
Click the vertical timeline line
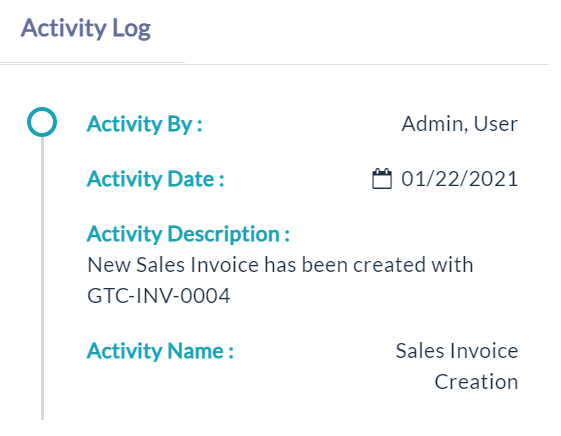coord(42,279)
